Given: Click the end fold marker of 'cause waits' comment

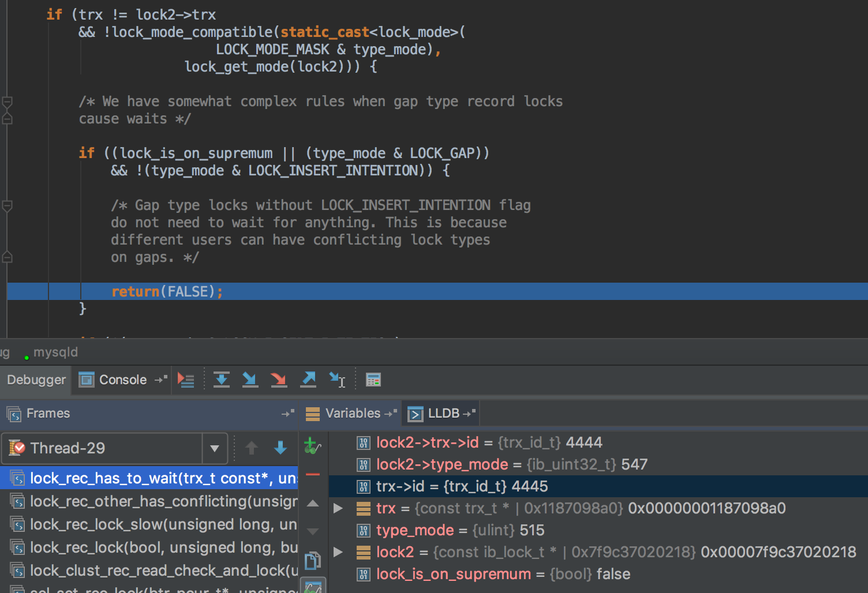Looking at the screenshot, I should (8, 119).
